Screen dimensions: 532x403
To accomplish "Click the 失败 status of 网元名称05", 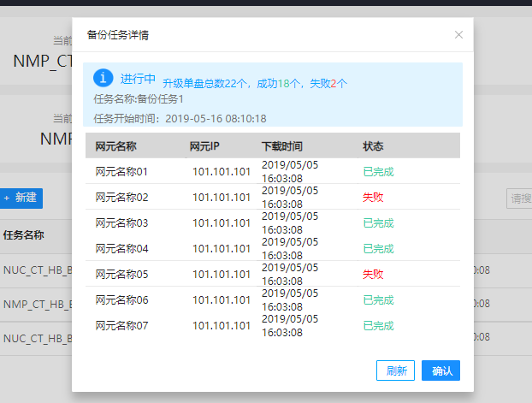I will point(373,274).
